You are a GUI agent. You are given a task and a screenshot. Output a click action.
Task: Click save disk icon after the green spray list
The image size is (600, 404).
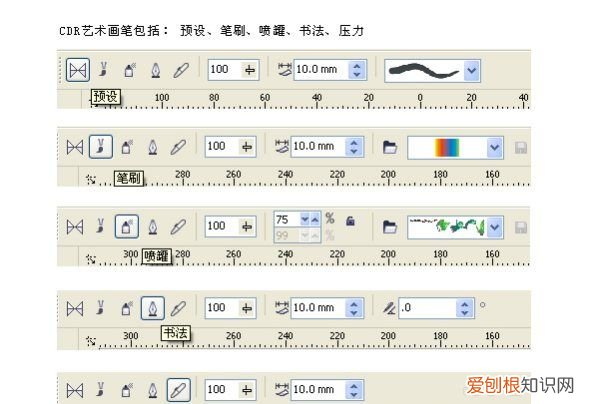521,228
